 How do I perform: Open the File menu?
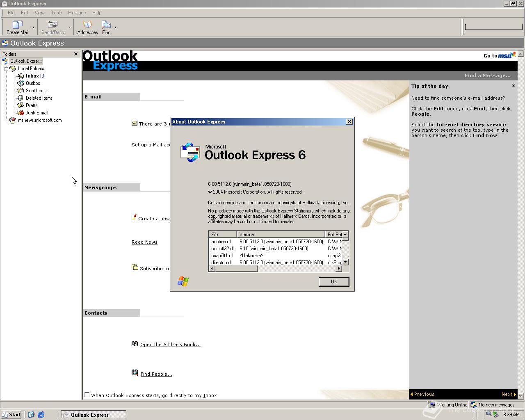point(11,13)
